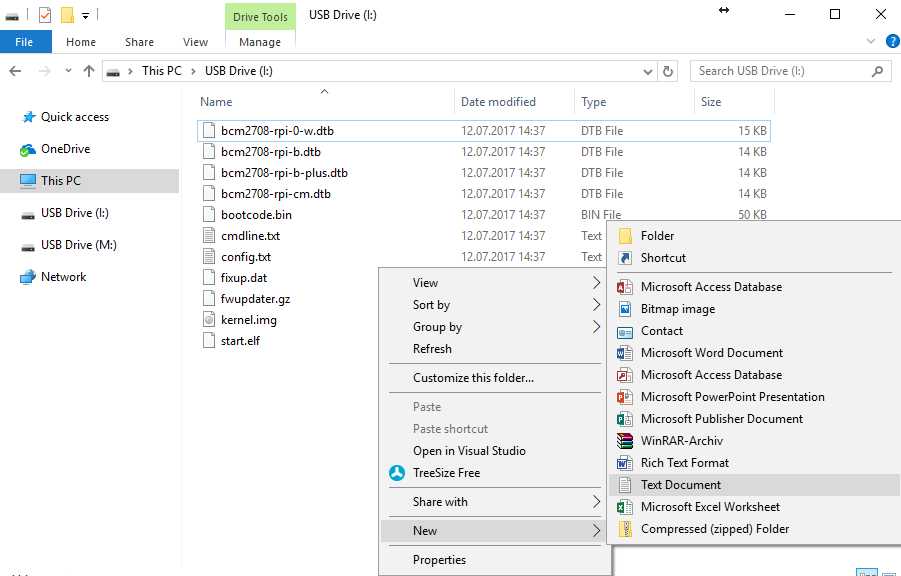This screenshot has height=576, width=901.
Task: Click the Contact icon in New submenu
Action: 625,332
